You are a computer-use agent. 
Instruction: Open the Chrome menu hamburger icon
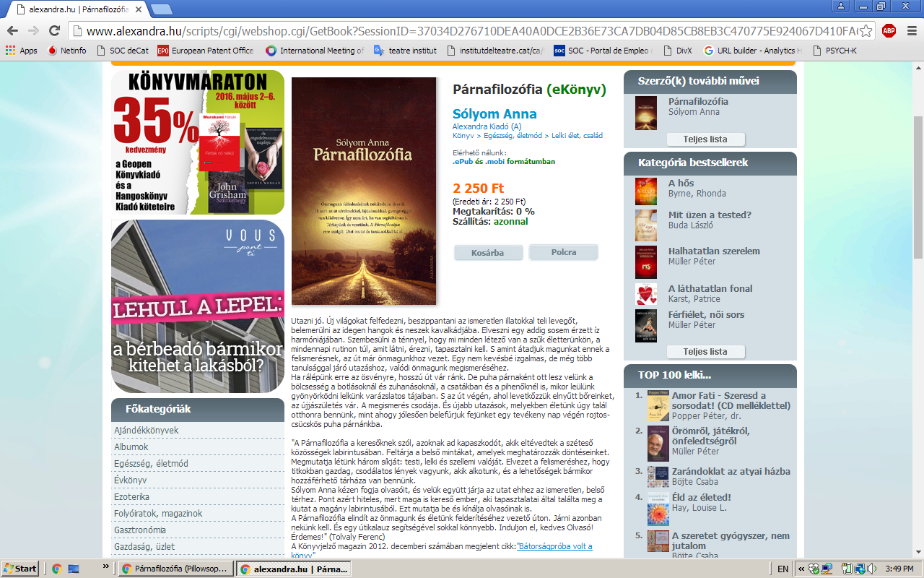[x=910, y=30]
